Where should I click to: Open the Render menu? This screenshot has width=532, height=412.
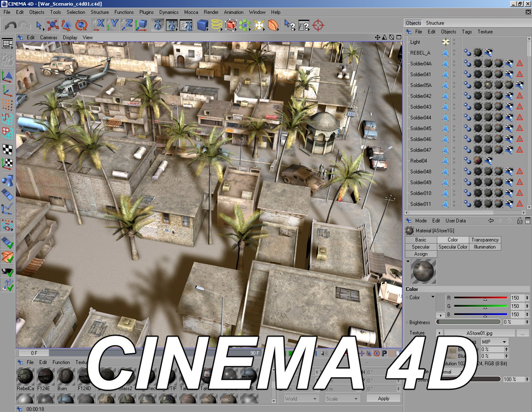point(211,12)
